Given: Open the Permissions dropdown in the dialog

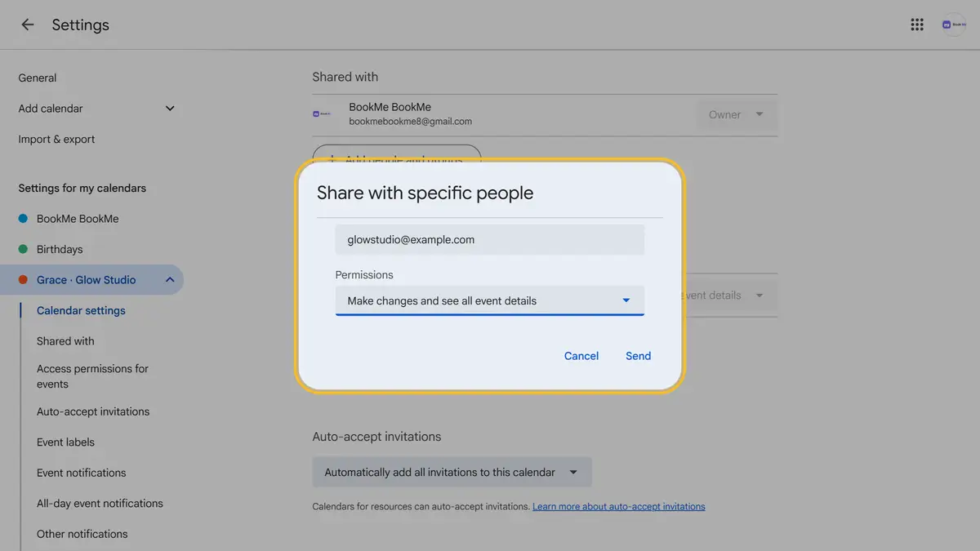Looking at the screenshot, I should 490,300.
